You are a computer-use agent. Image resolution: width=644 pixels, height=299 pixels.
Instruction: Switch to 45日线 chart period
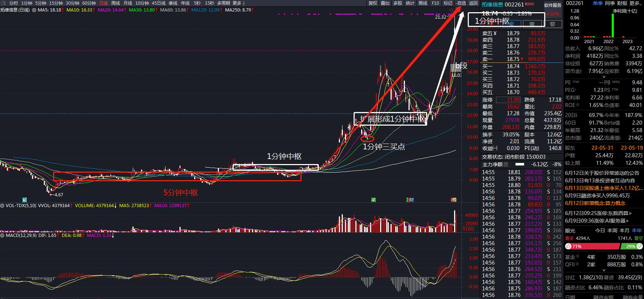coord(159,3)
